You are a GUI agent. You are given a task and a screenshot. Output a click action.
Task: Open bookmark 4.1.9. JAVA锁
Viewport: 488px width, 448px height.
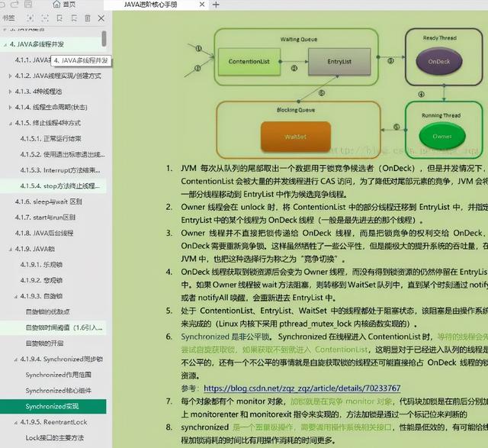tap(35, 249)
